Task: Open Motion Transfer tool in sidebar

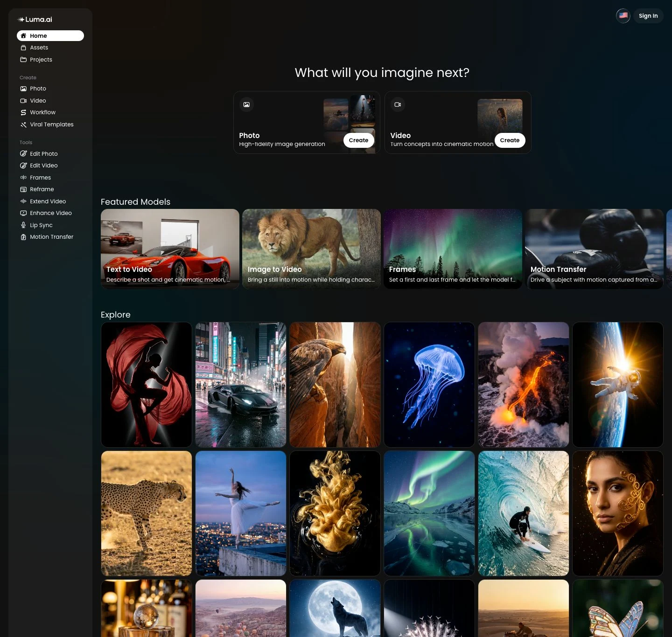Action: click(x=50, y=237)
